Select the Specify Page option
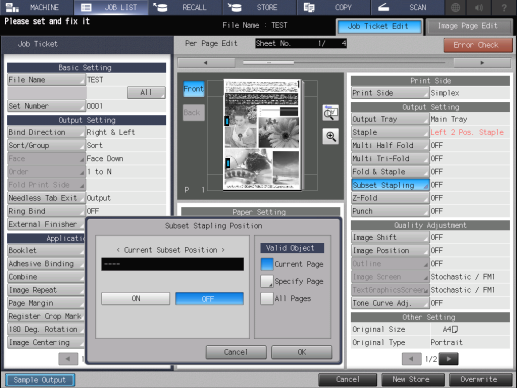 tap(267, 281)
